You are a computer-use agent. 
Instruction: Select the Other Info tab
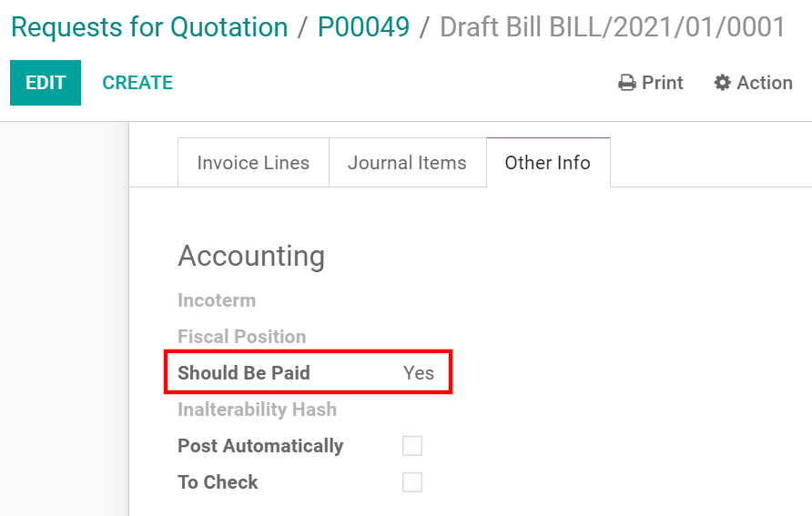[x=547, y=163]
